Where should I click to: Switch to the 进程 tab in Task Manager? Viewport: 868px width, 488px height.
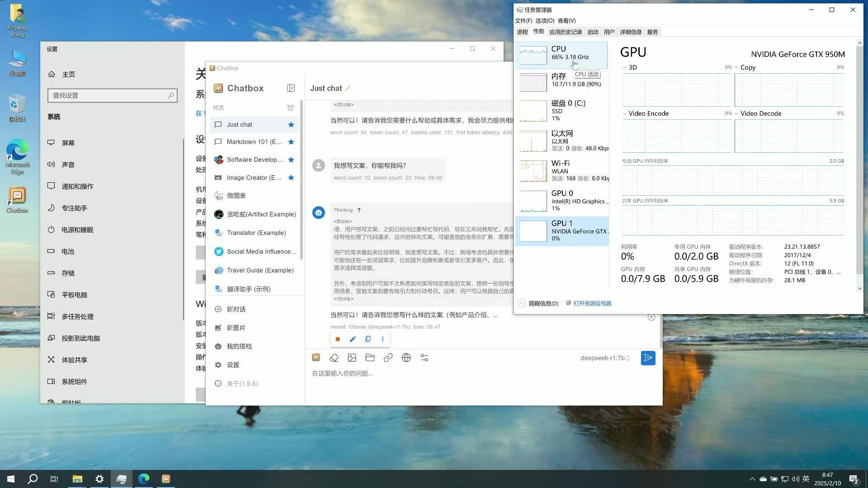click(522, 32)
